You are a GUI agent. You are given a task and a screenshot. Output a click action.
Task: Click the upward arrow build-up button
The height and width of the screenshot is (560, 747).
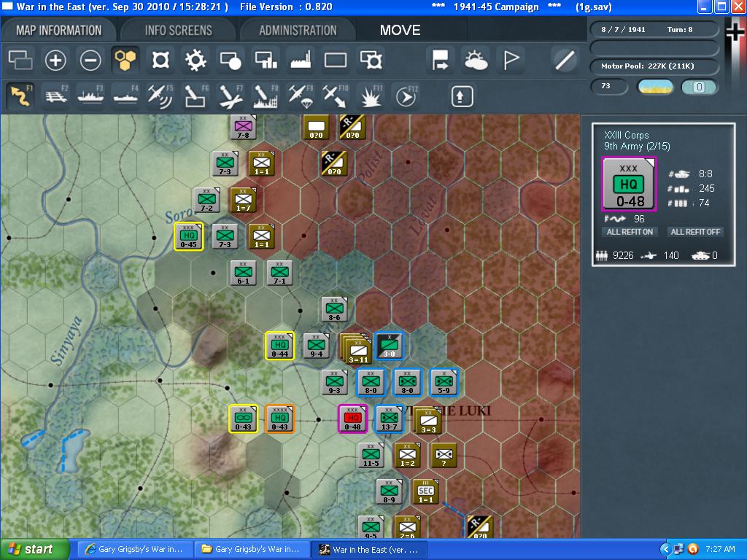click(x=462, y=96)
